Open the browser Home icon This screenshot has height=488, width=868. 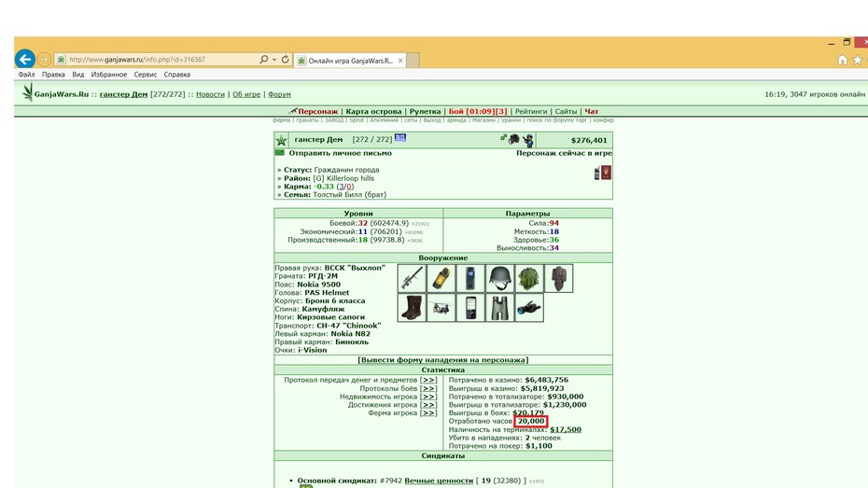(842, 60)
